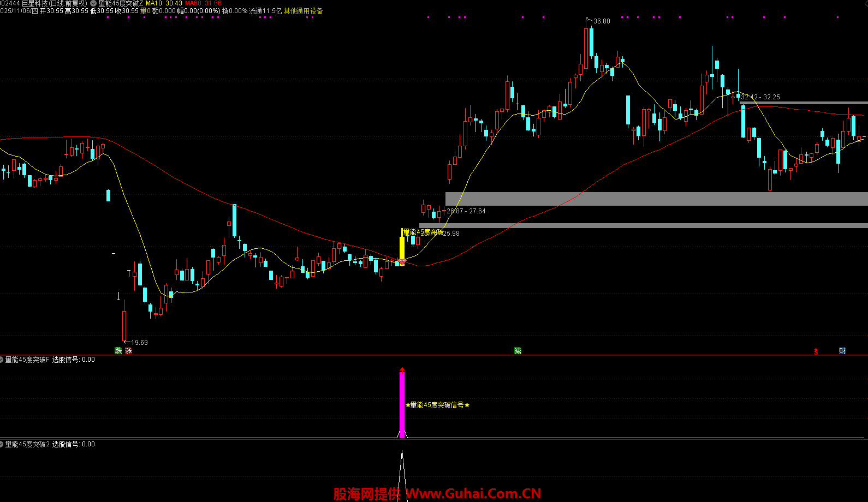Image resolution: width=868 pixels, height=502 pixels.
Task: Expand the 量能45度突破F sub-indicator menu
Action: coord(2,360)
